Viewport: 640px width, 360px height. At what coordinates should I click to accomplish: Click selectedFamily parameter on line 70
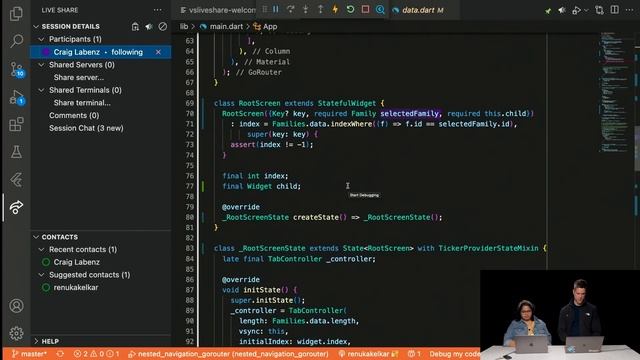coord(410,113)
